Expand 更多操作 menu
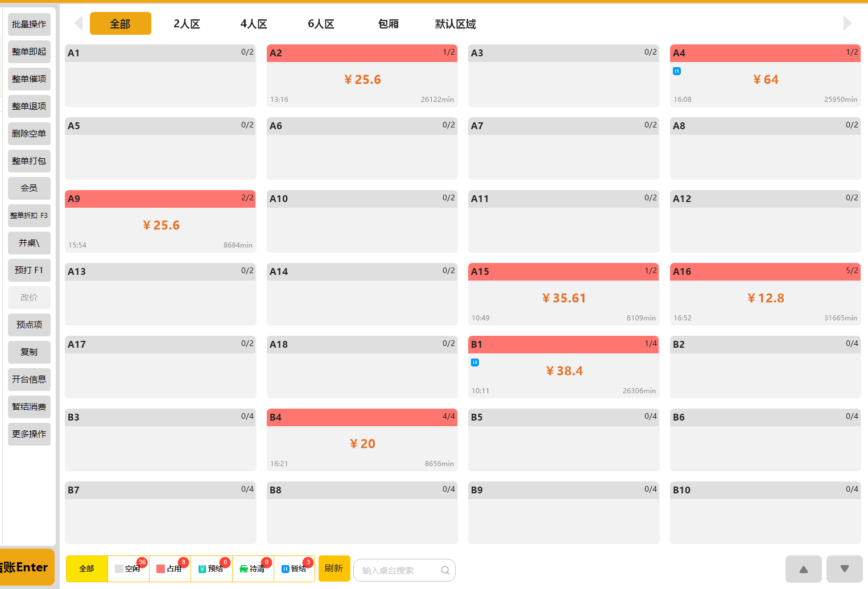This screenshot has height=589, width=868. click(29, 434)
